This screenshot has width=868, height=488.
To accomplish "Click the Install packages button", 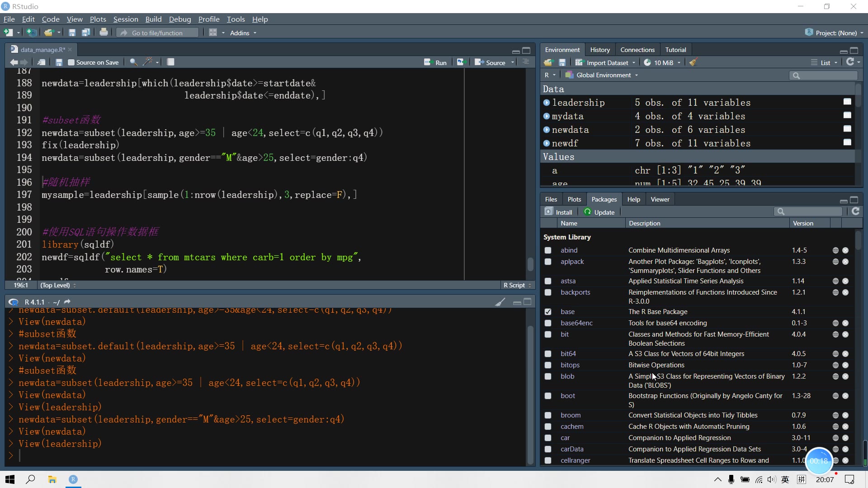I will (x=559, y=212).
